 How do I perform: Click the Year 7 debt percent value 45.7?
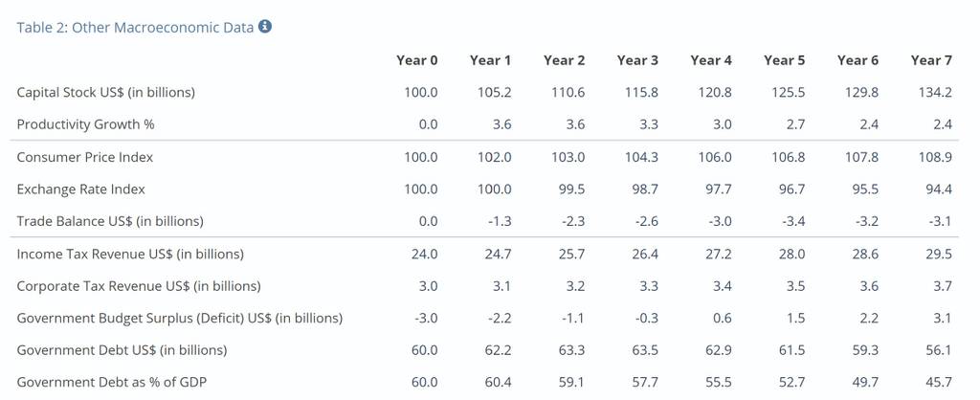[939, 382]
